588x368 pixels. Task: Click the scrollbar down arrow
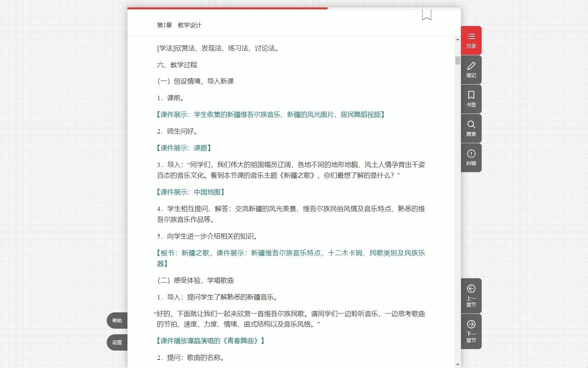[458, 365]
